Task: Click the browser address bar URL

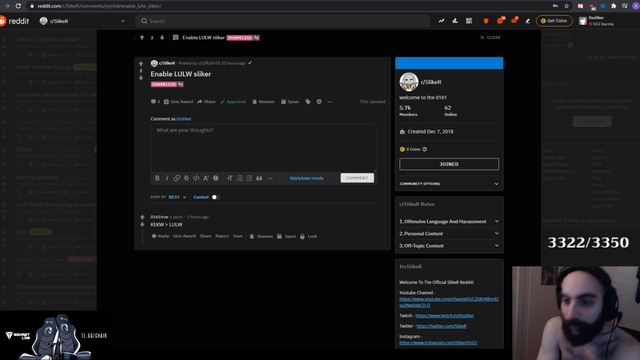Action: tap(99, 6)
